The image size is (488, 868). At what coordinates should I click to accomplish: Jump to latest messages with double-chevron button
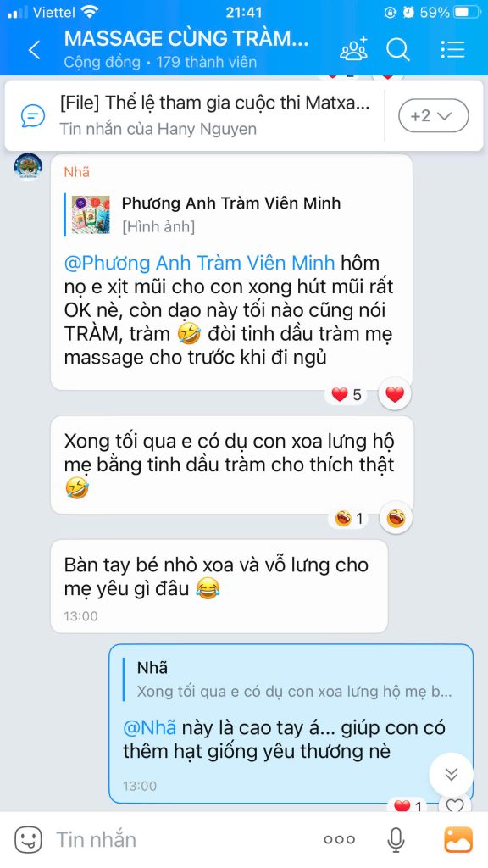tap(452, 775)
